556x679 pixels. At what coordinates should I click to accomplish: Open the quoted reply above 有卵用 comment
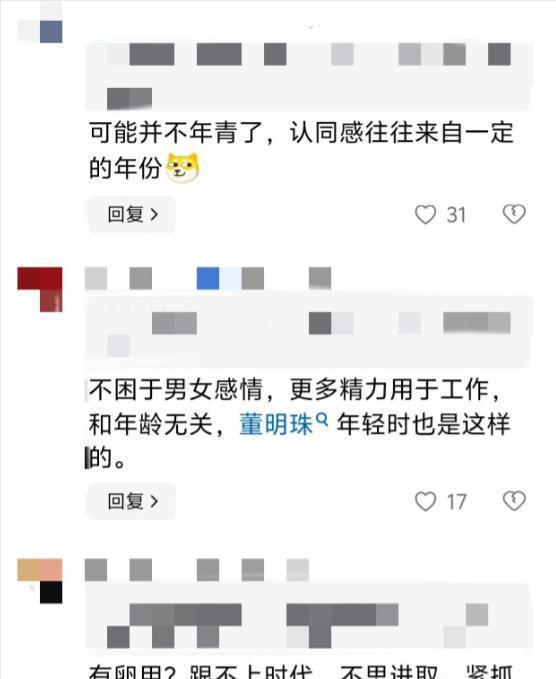coord(308,618)
